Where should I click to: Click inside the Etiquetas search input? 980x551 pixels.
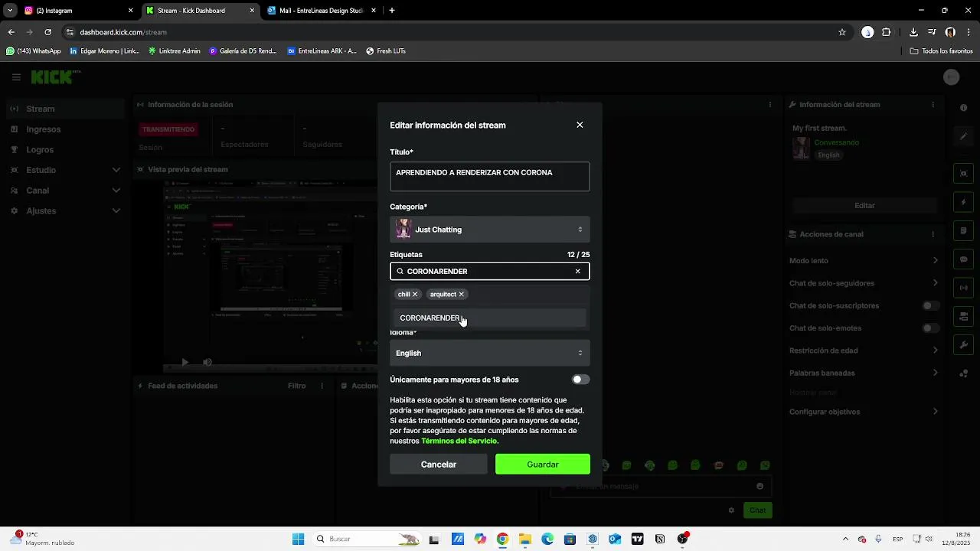click(488, 271)
